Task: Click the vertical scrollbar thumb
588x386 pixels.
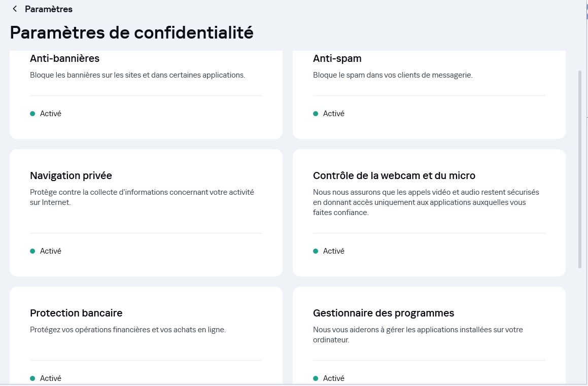Action: (x=580, y=169)
